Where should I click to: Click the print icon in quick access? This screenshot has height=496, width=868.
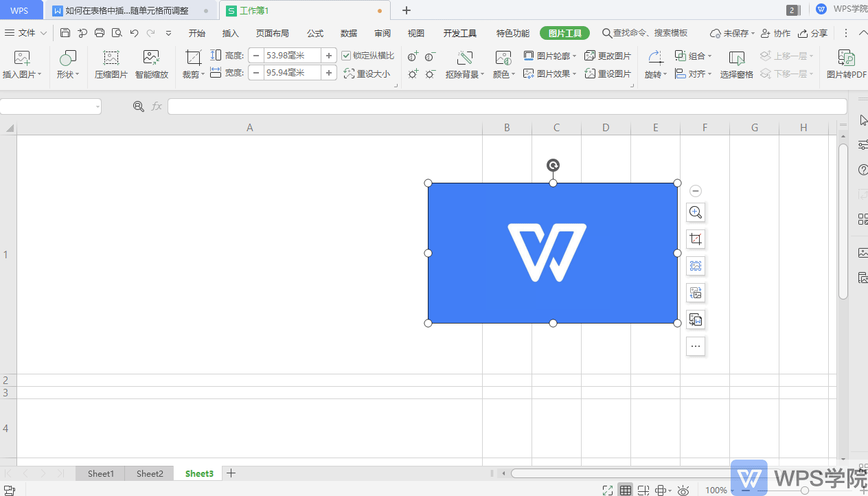coord(100,33)
